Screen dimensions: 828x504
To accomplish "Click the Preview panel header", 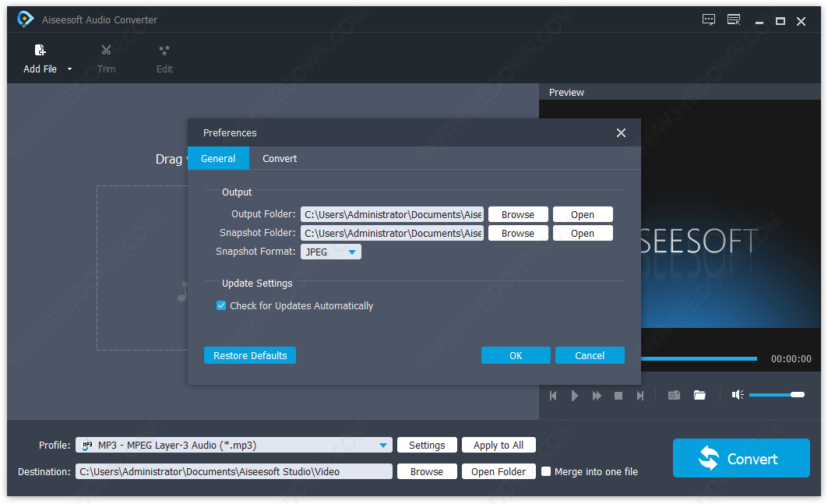I will coord(680,92).
